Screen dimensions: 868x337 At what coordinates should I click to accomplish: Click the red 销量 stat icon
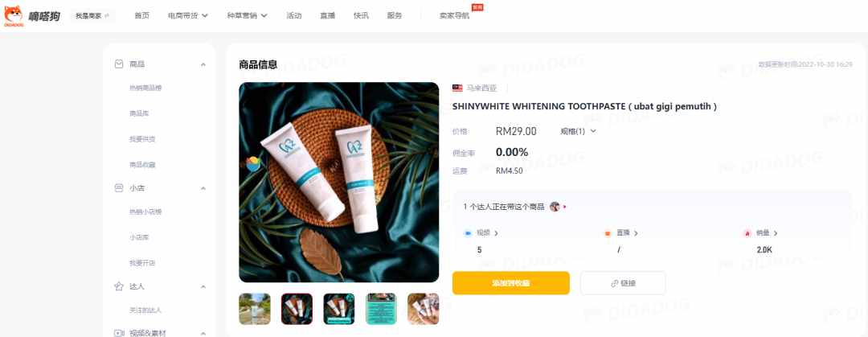click(x=747, y=233)
